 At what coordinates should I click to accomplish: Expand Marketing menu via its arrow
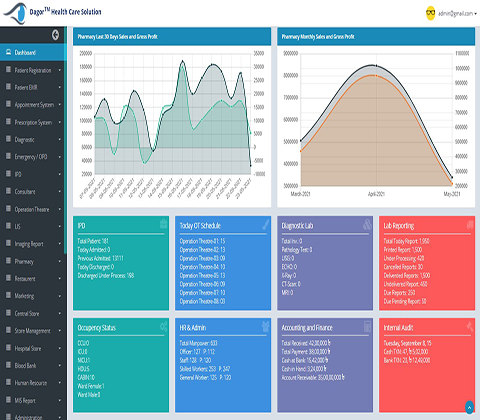point(60,296)
